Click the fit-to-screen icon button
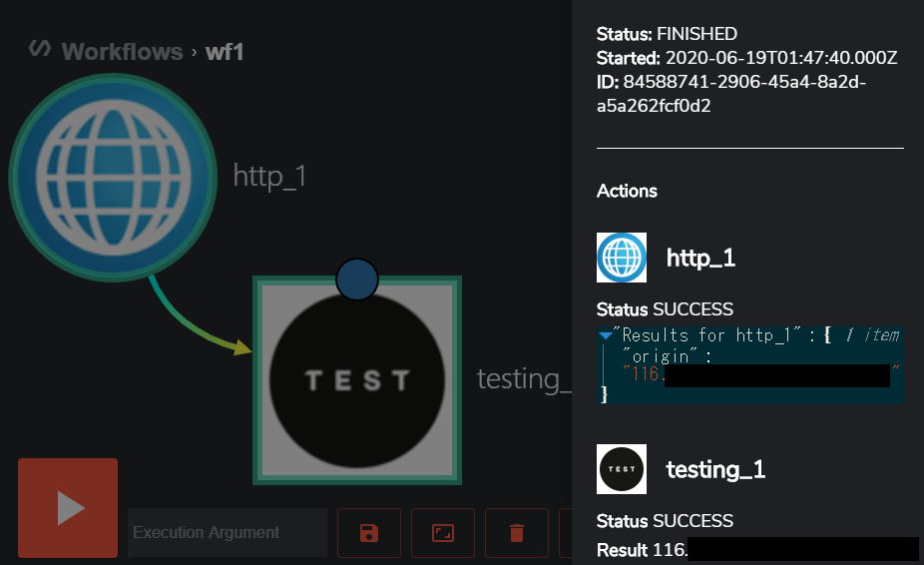Screen dimensions: 924x565 pos(443,533)
